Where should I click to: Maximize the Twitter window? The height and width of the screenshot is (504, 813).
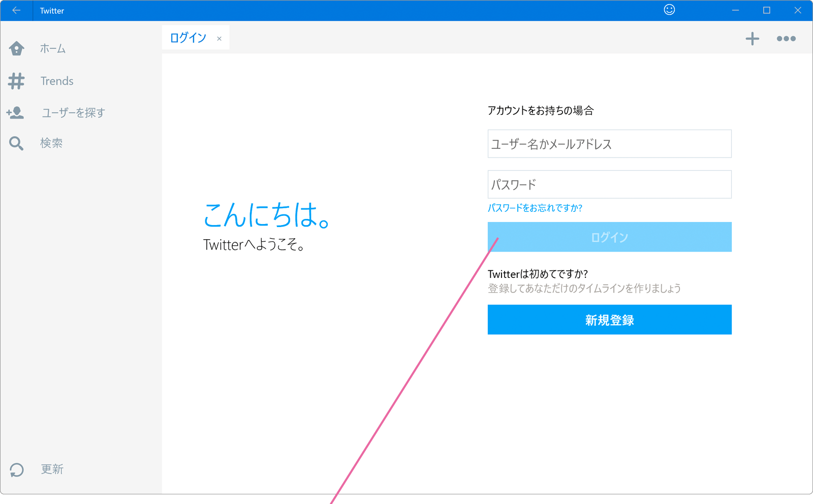(767, 10)
